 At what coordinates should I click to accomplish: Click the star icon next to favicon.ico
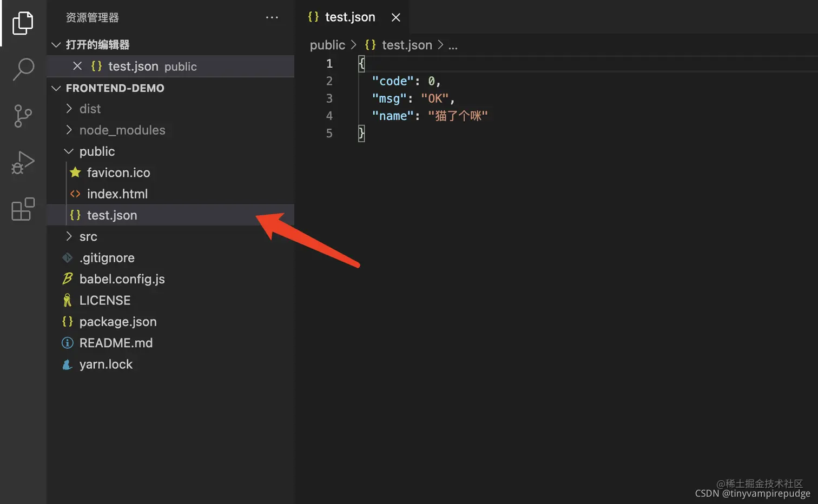click(75, 173)
